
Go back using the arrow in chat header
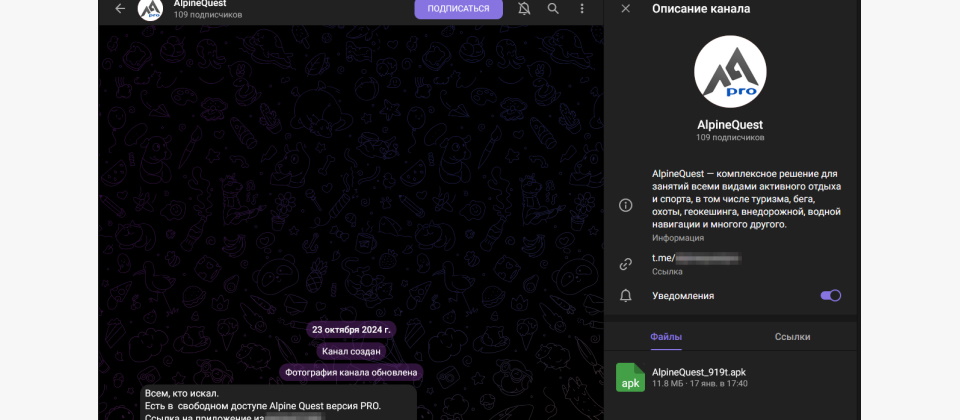(x=120, y=9)
